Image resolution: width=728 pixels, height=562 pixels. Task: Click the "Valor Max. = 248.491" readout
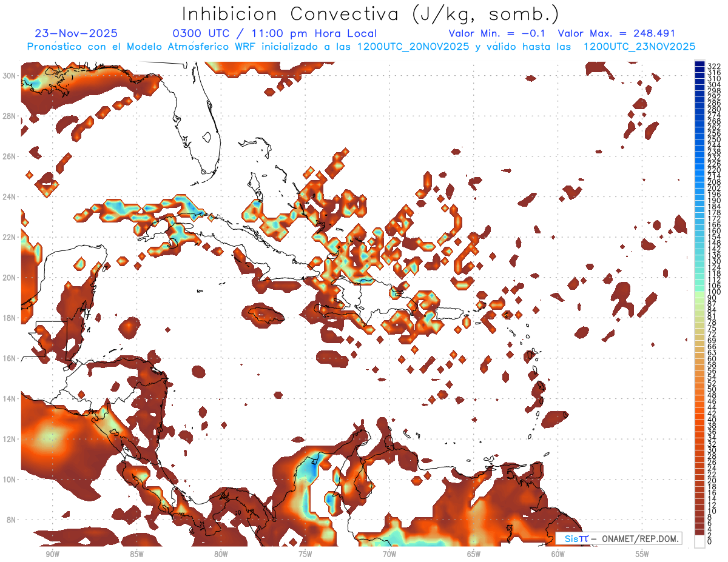[x=616, y=33]
